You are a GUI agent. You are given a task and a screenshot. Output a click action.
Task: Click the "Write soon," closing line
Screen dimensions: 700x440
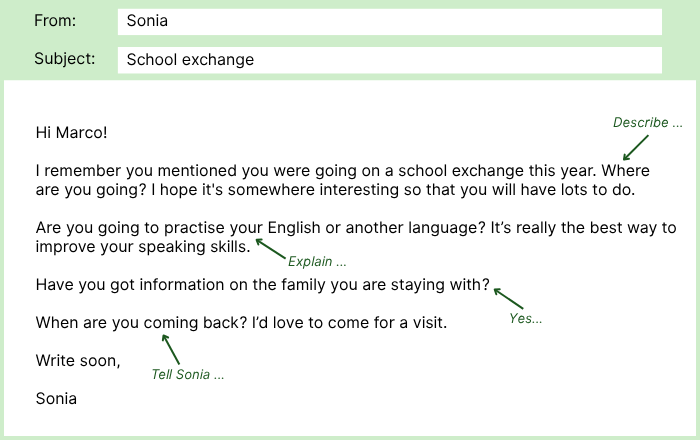point(78,360)
